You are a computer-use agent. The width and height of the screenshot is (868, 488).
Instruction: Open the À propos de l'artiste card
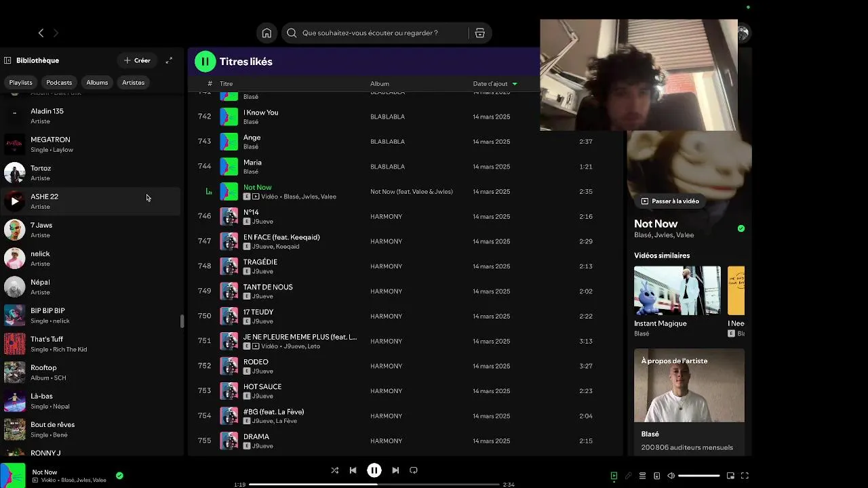coord(689,401)
